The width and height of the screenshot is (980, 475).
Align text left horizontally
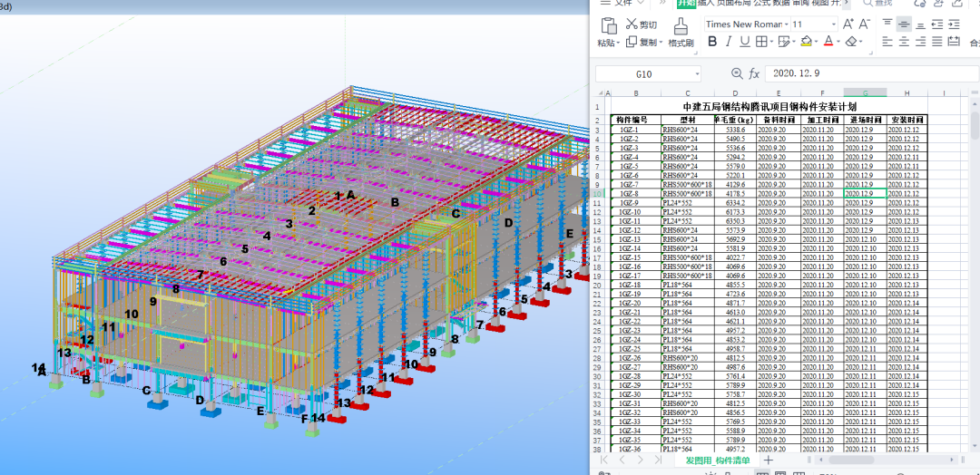tap(887, 42)
